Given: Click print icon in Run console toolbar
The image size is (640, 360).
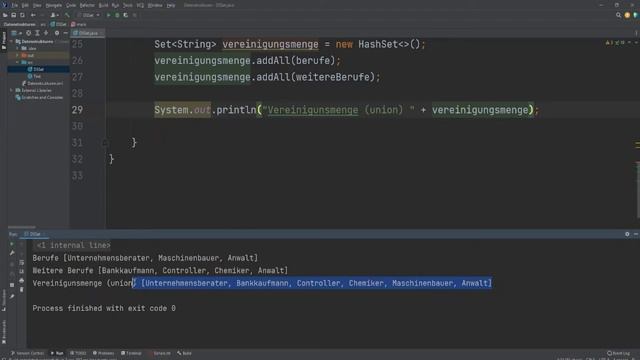Looking at the screenshot, I should tap(22, 280).
